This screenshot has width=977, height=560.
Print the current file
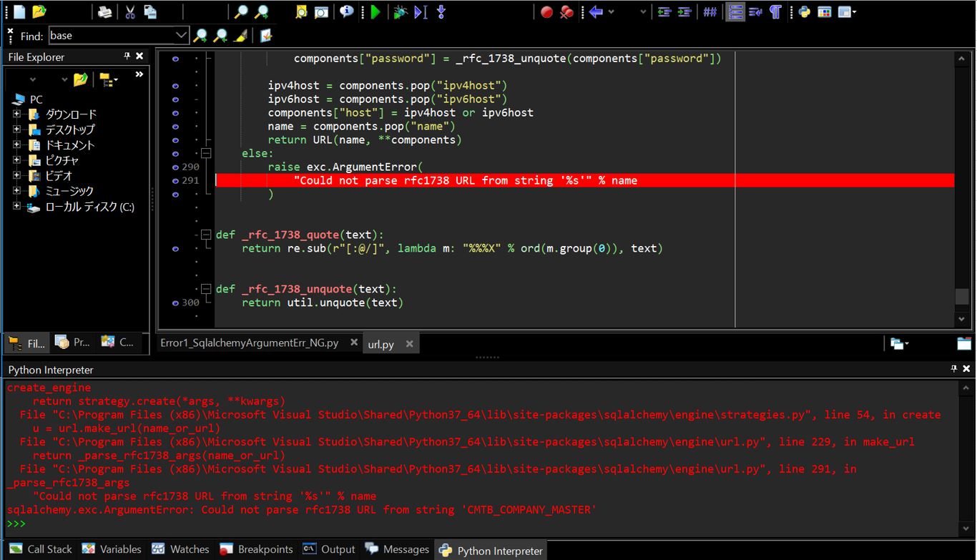coord(103,12)
